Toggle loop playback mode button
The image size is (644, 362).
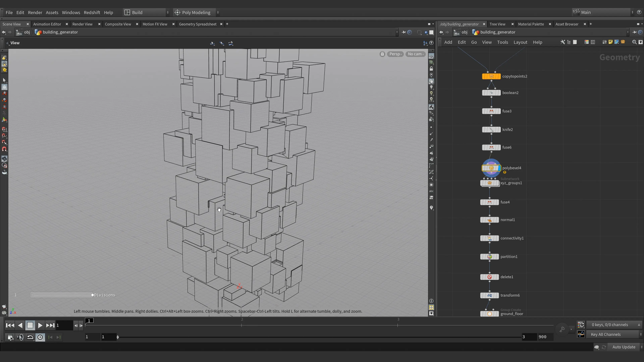click(x=30, y=337)
